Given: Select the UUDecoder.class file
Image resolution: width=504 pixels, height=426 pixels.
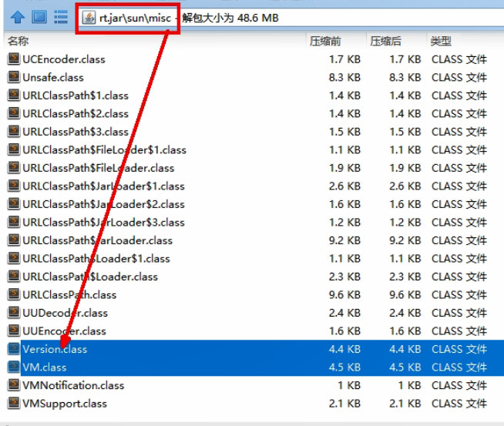Looking at the screenshot, I should [x=65, y=313].
